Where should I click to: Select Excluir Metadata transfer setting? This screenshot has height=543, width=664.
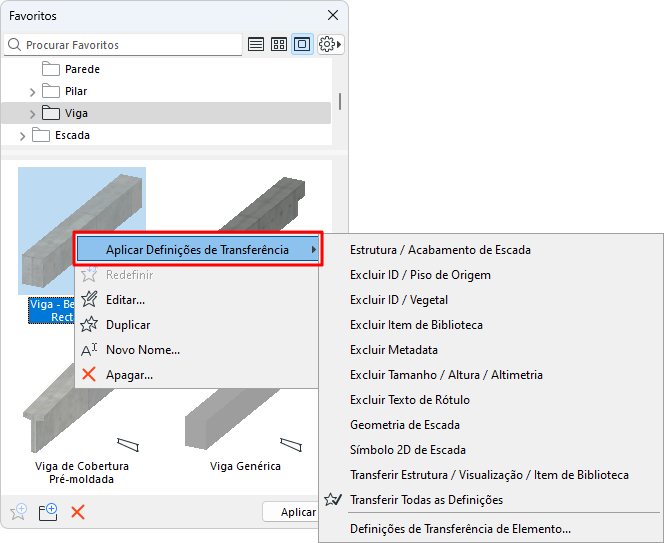click(491, 350)
